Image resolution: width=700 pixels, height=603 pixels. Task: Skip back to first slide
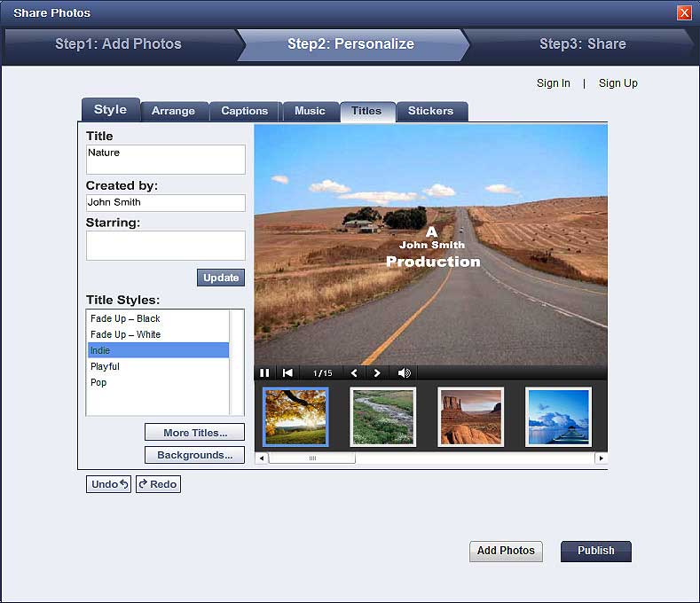point(287,372)
